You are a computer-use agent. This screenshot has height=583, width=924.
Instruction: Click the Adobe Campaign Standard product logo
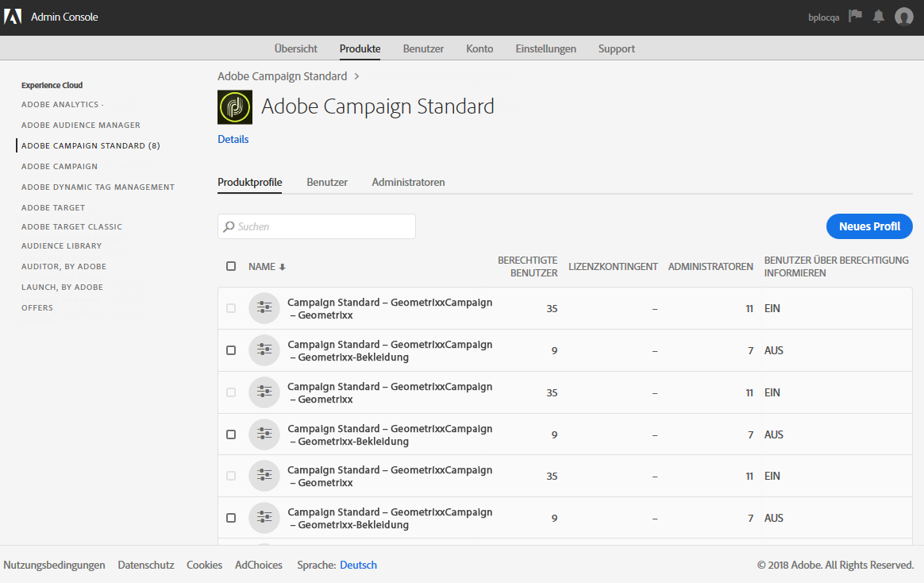pyautogui.click(x=235, y=107)
